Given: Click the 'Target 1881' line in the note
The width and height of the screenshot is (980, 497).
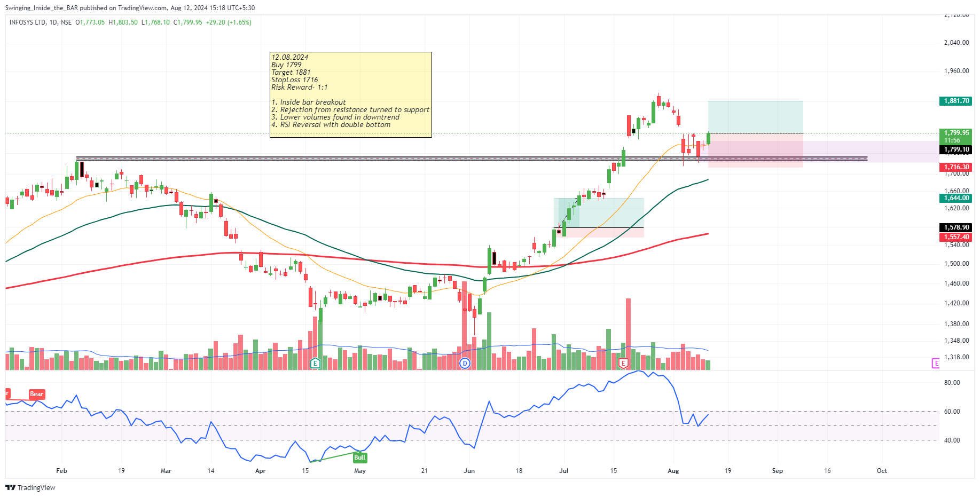Looking at the screenshot, I should [291, 72].
